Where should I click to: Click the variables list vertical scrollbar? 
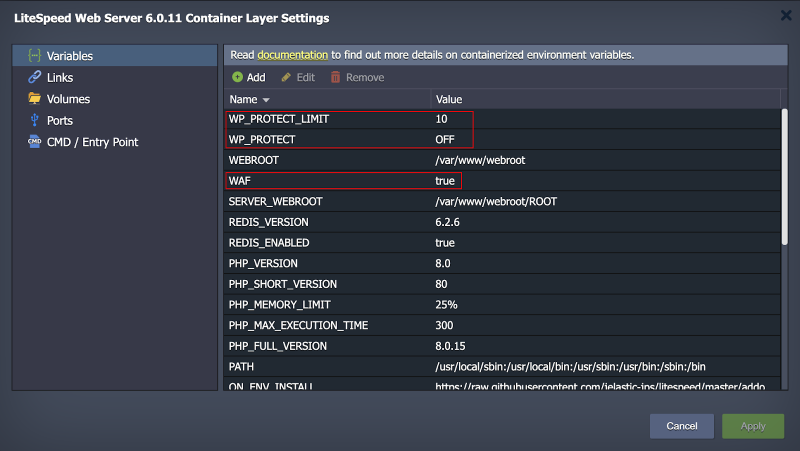tap(784, 177)
